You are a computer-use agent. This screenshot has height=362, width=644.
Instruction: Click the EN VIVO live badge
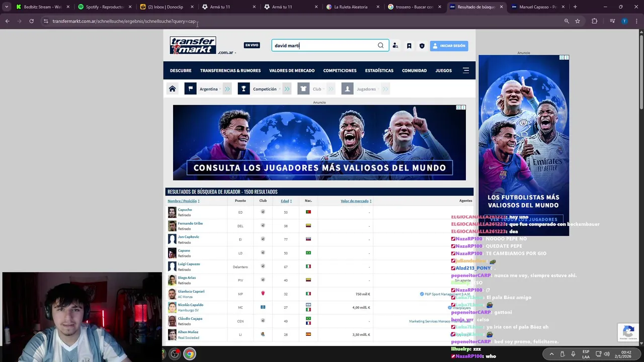click(x=252, y=45)
